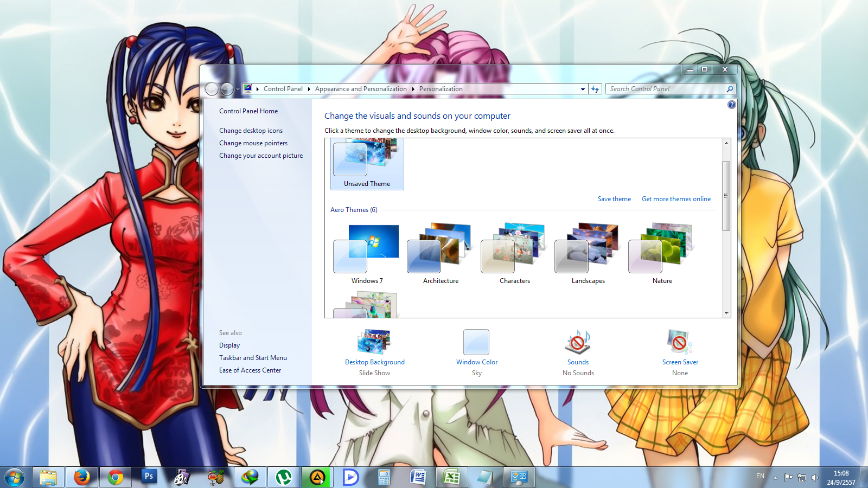Open Taskbar and Start Menu link
The width and height of the screenshot is (868, 488).
(x=253, y=358)
